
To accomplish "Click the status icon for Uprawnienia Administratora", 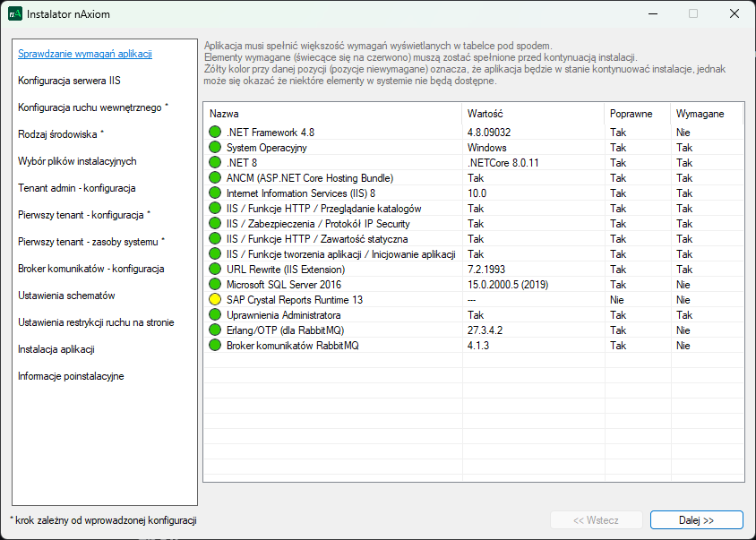I will pos(215,315).
